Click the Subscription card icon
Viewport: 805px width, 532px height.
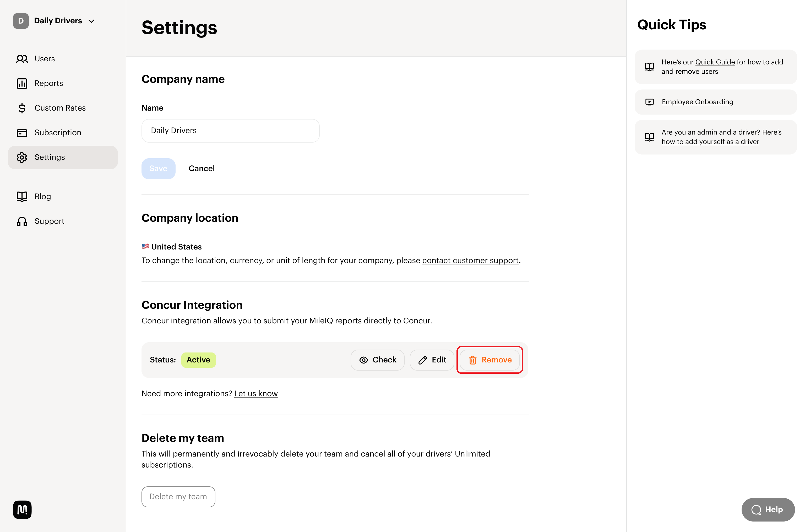22,133
